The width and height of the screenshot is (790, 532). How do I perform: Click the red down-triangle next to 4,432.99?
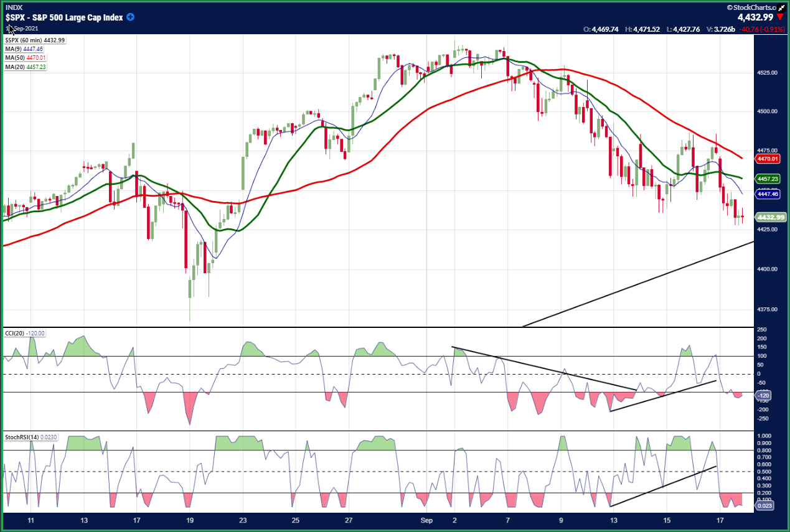780,17
